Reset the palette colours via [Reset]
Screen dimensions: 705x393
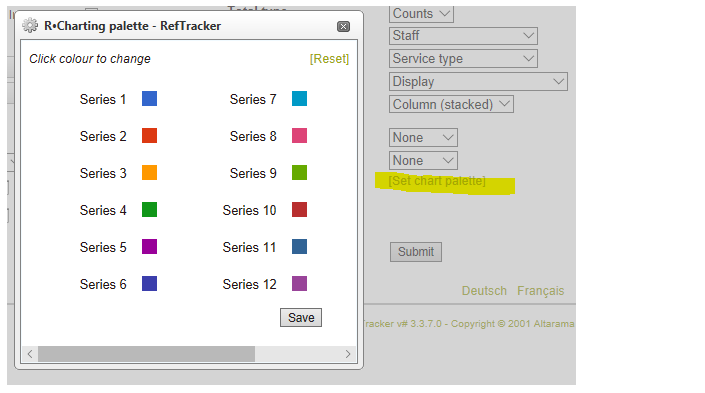(x=329, y=59)
